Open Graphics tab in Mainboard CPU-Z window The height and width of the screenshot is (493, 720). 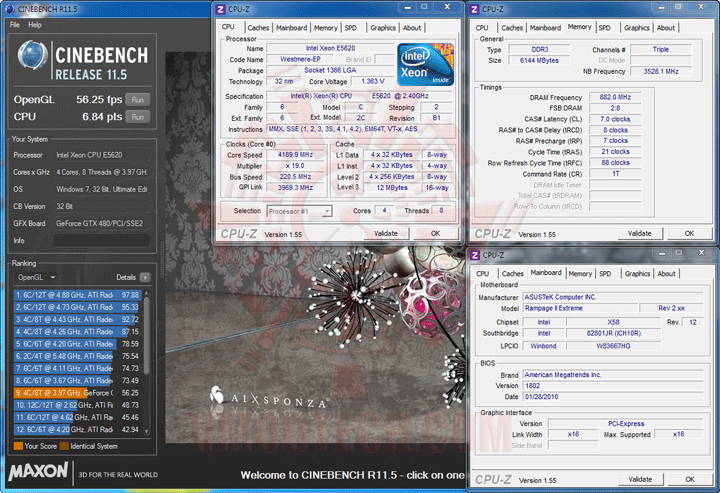pyautogui.click(x=637, y=274)
